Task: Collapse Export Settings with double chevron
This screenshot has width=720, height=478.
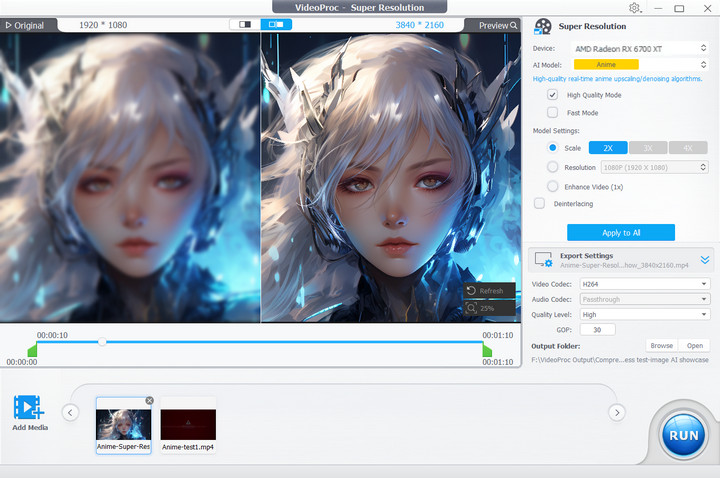Action: point(705,260)
